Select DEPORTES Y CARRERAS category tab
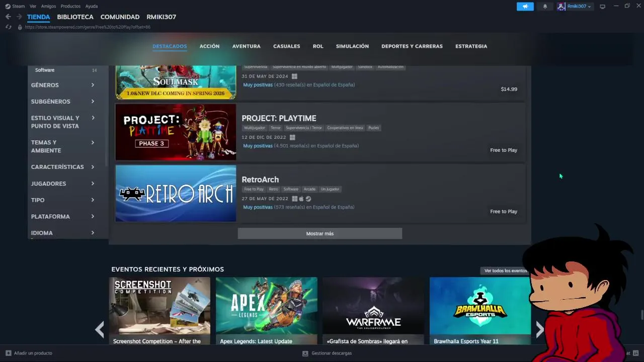 [x=412, y=46]
